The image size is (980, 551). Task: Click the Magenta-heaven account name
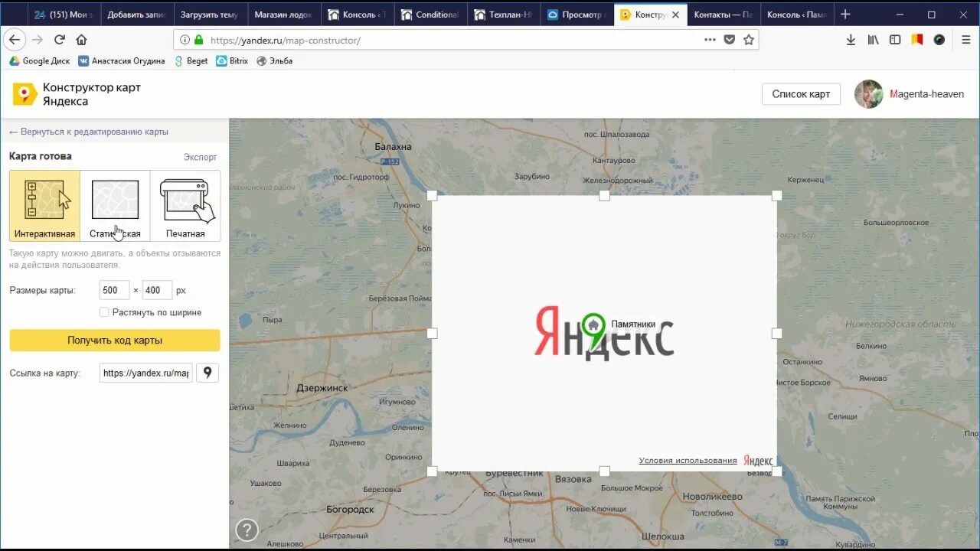pos(926,94)
